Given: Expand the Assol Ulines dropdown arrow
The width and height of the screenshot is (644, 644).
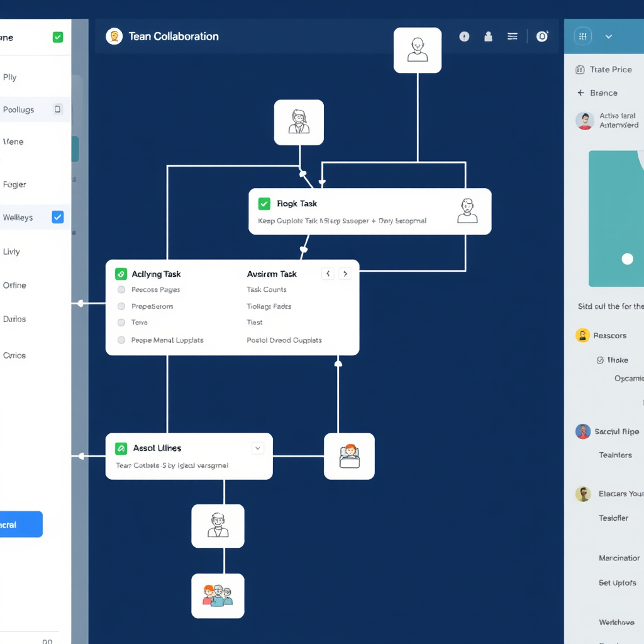Looking at the screenshot, I should (x=257, y=448).
